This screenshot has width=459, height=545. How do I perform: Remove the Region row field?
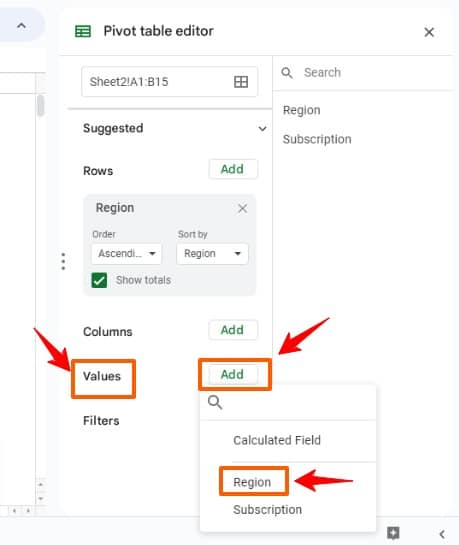(243, 209)
